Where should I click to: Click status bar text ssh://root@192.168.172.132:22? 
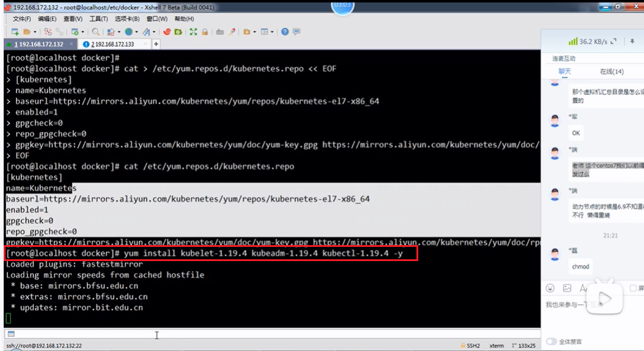pyautogui.click(x=44, y=345)
